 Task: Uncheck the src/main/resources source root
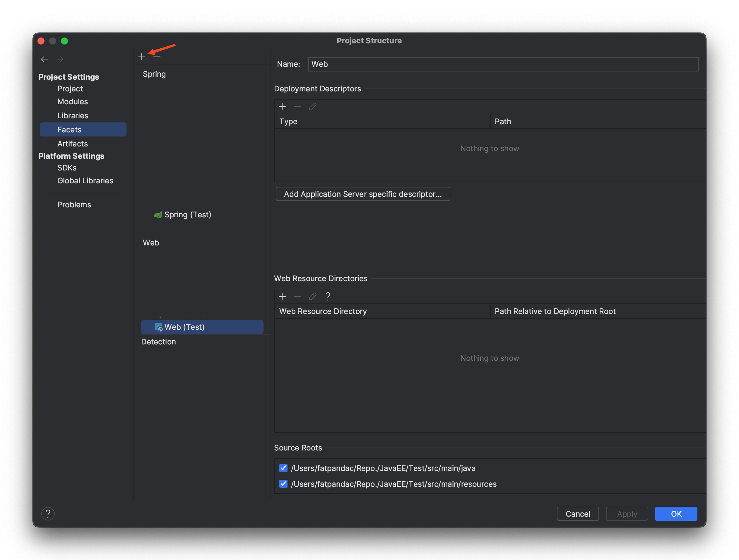[x=283, y=484]
